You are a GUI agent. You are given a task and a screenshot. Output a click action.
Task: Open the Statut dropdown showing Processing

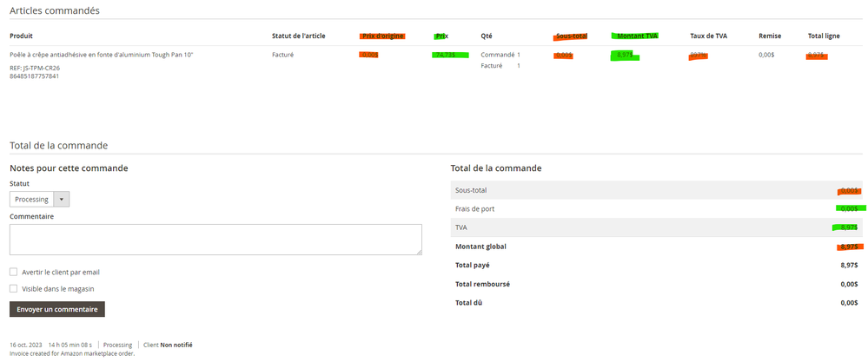[32, 200]
